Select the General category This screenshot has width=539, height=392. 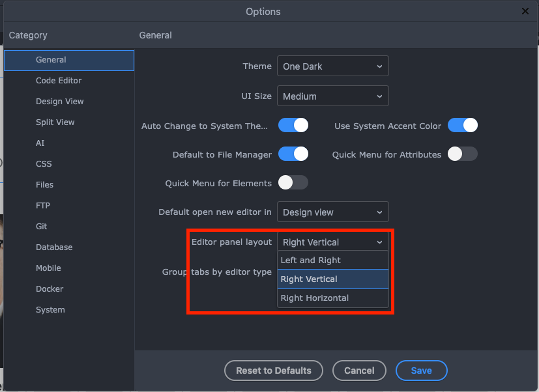(69, 60)
